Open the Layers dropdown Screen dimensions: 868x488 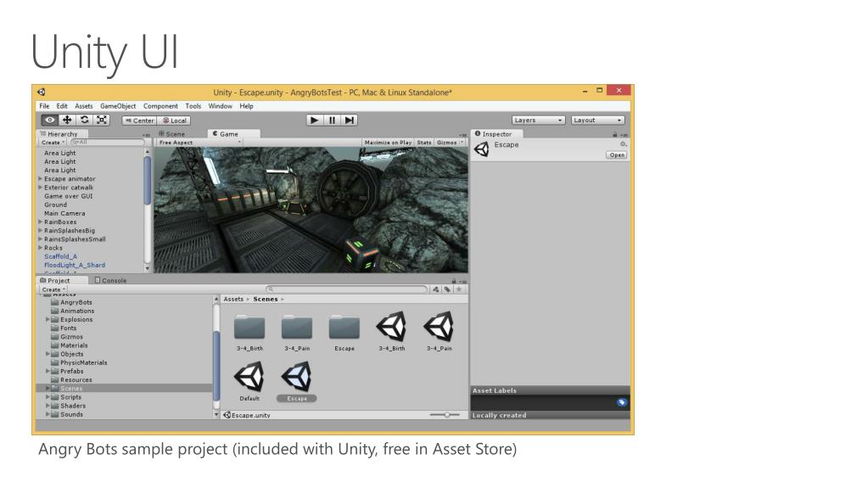[538, 121]
